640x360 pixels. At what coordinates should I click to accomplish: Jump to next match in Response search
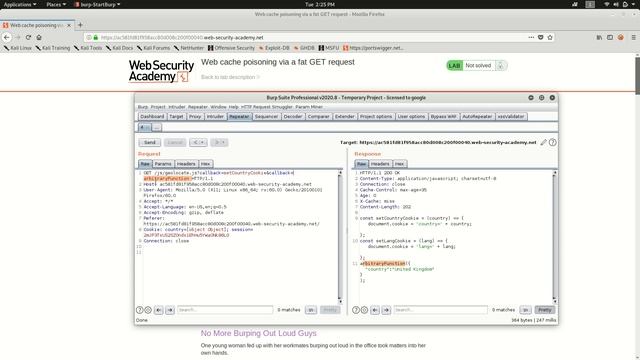[387, 310]
